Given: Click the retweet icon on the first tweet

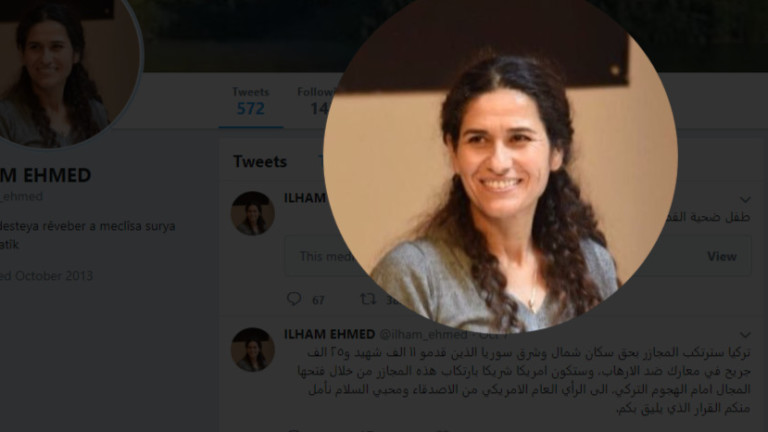Looking at the screenshot, I should click(x=368, y=298).
